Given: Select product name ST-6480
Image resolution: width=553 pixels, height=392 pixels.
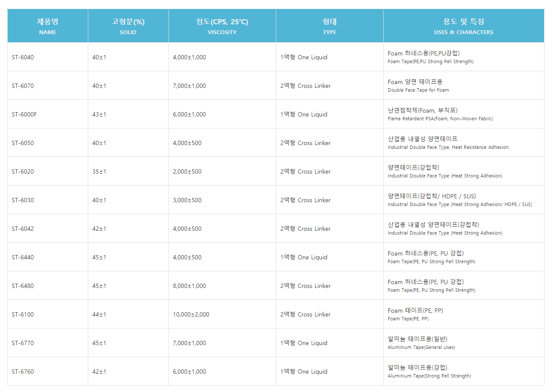Looking at the screenshot, I should pos(23,286).
